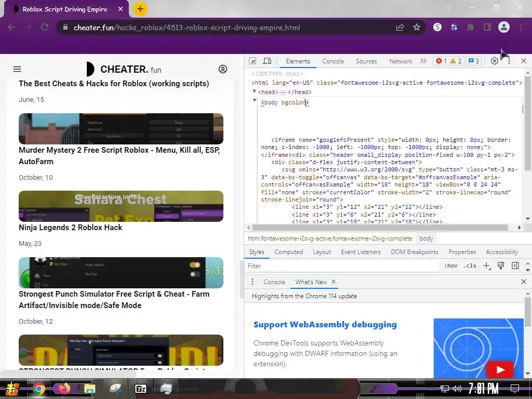Open the Accessibility pane tab
The image size is (532, 399).
pos(502,252)
